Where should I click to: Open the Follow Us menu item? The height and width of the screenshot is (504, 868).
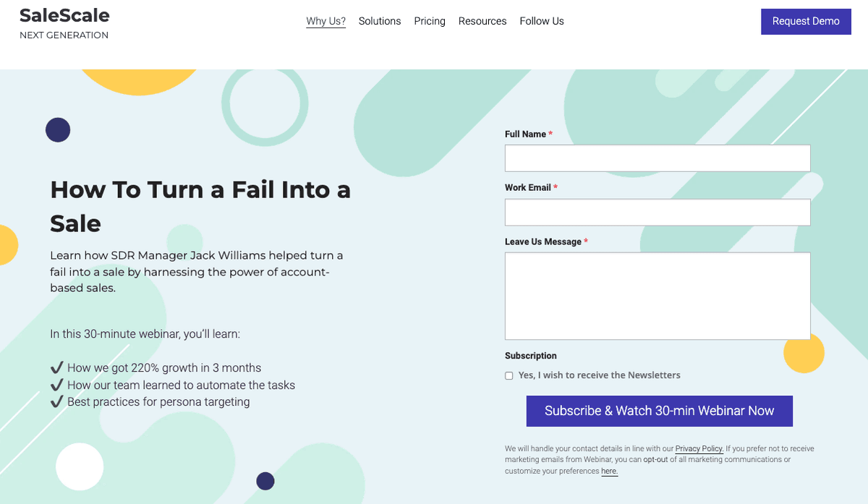(x=542, y=21)
